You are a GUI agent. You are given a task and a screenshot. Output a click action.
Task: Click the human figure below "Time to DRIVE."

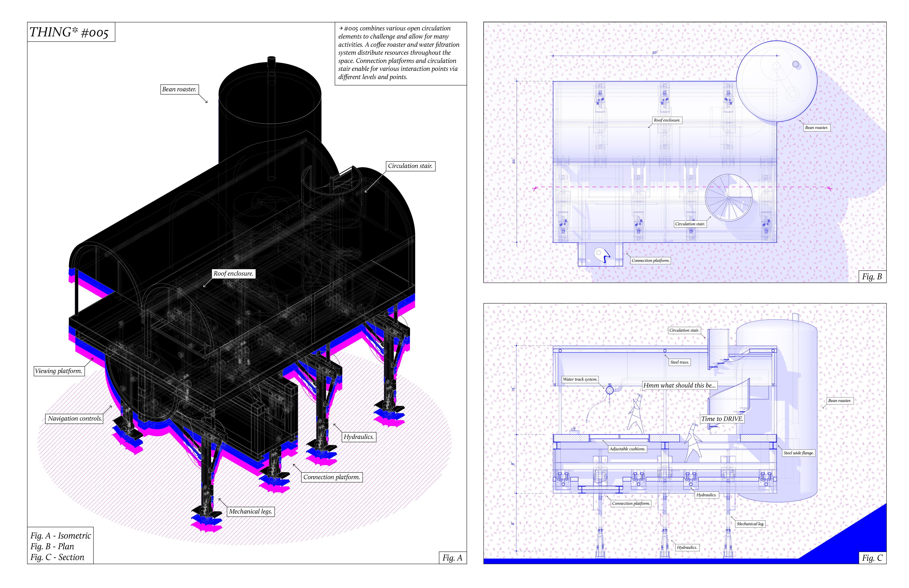pyautogui.click(x=693, y=442)
